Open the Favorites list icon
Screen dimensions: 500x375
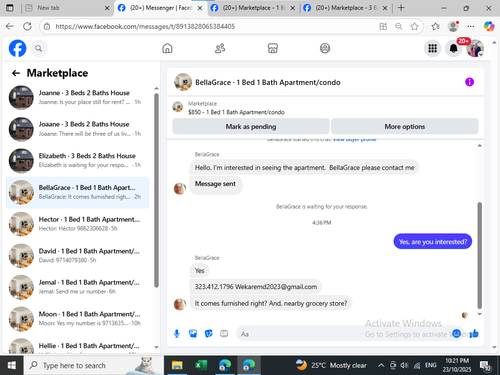(435, 26)
